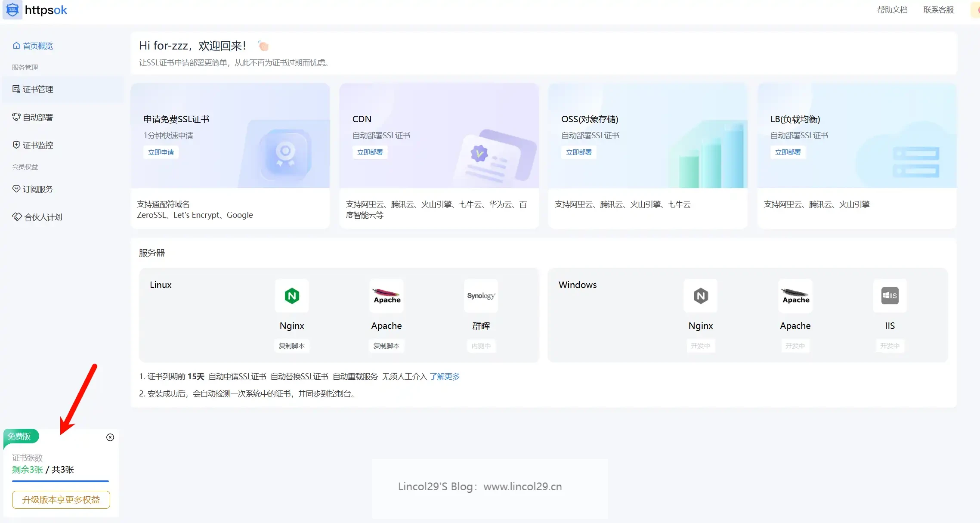The height and width of the screenshot is (523, 980).
Task: Click the certificate quota progress bar
Action: click(60, 481)
